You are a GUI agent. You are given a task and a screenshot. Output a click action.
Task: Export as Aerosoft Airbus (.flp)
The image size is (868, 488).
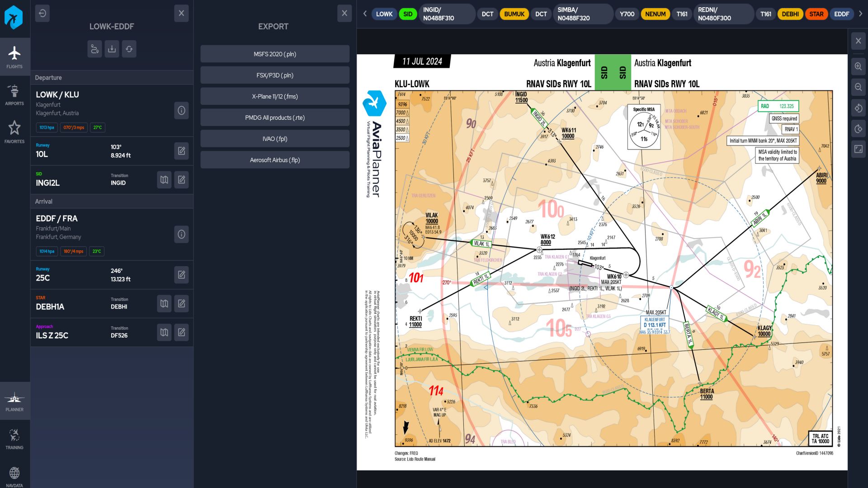point(275,160)
